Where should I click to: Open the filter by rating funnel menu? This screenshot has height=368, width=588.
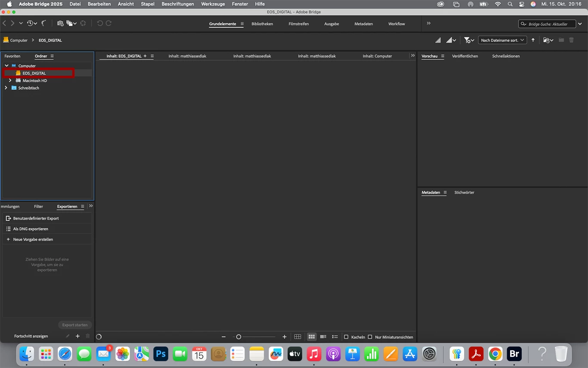tap(469, 40)
